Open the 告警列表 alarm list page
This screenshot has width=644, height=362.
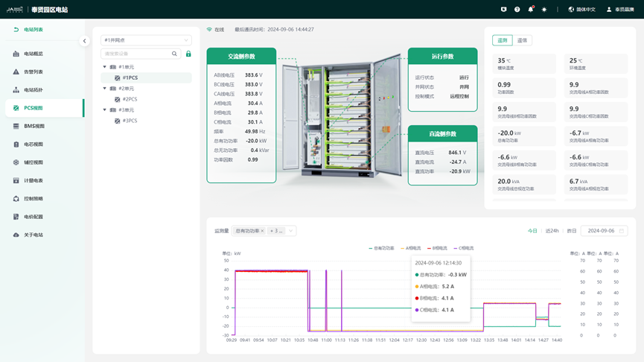coord(33,72)
